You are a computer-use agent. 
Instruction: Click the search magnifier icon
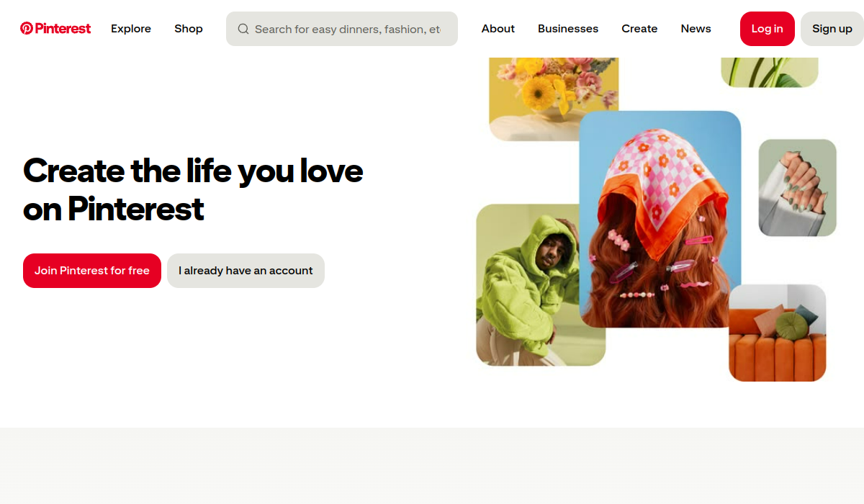pos(243,29)
